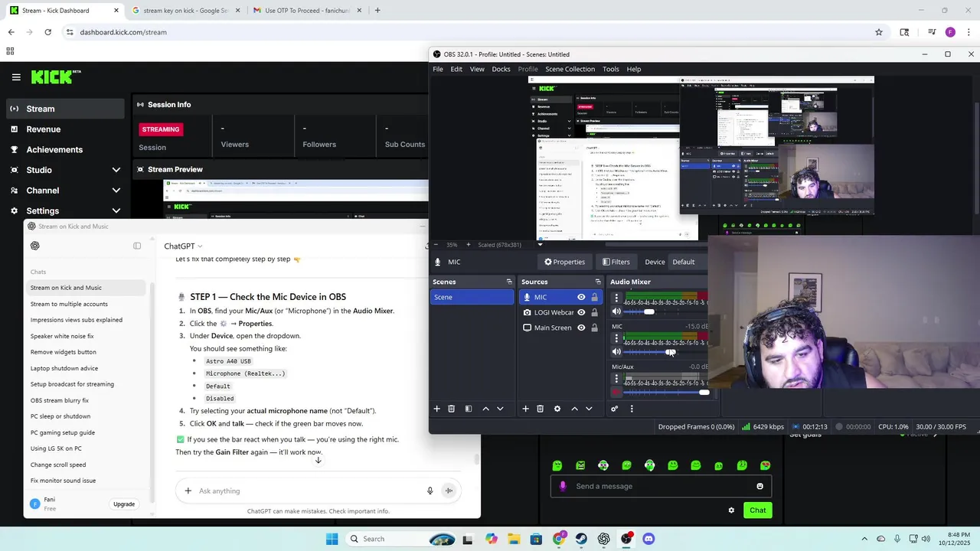This screenshot has width=980, height=551.
Task: Open source properties gear in Sources toolbar
Action: tap(557, 409)
